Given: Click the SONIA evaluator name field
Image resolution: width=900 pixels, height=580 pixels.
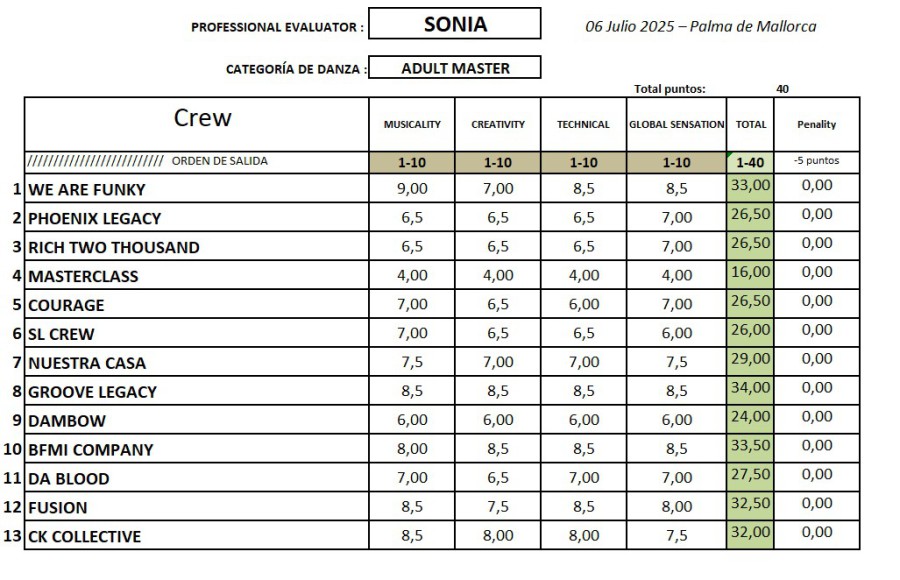Looking at the screenshot, I should (455, 24).
